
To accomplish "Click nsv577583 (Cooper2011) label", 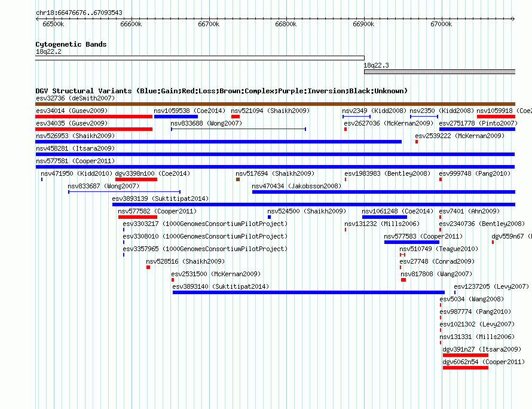I will 423,236.
